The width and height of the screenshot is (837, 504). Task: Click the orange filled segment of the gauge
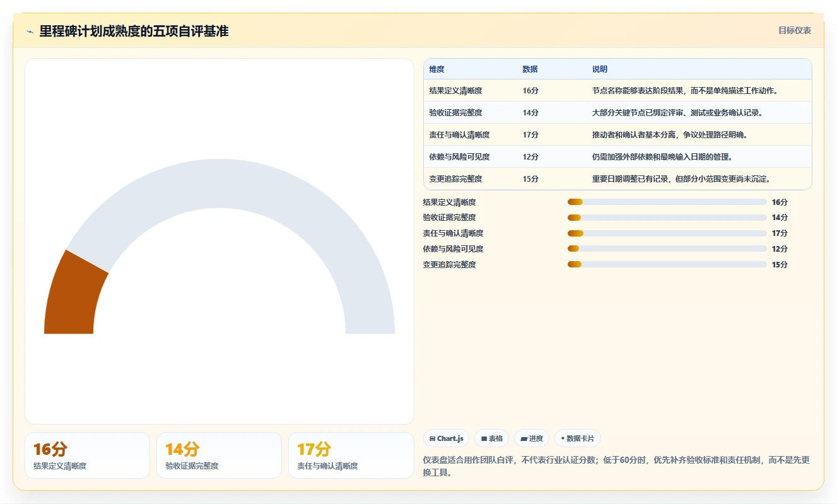tap(73, 296)
